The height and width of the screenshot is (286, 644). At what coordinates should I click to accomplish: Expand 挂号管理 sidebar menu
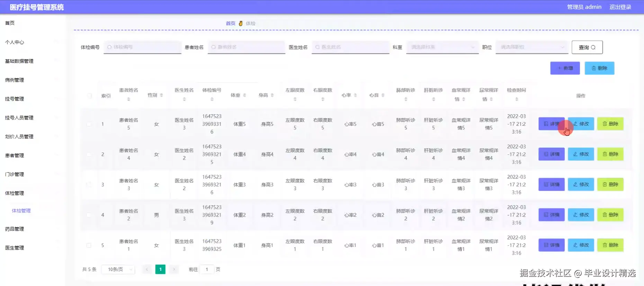pos(33,99)
